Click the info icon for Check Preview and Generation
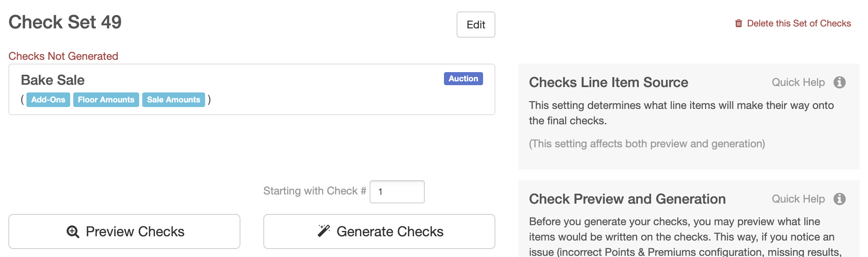 pyautogui.click(x=839, y=199)
